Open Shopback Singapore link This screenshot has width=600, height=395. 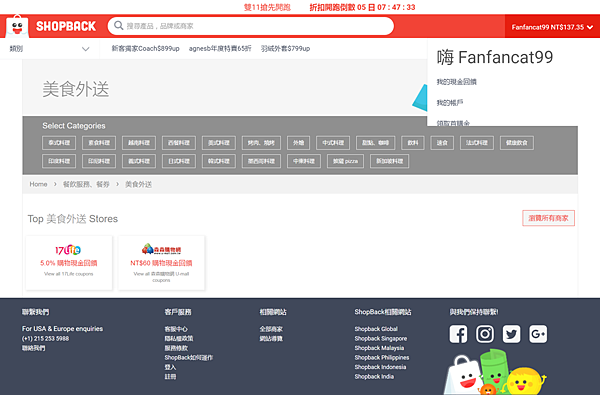point(381,338)
